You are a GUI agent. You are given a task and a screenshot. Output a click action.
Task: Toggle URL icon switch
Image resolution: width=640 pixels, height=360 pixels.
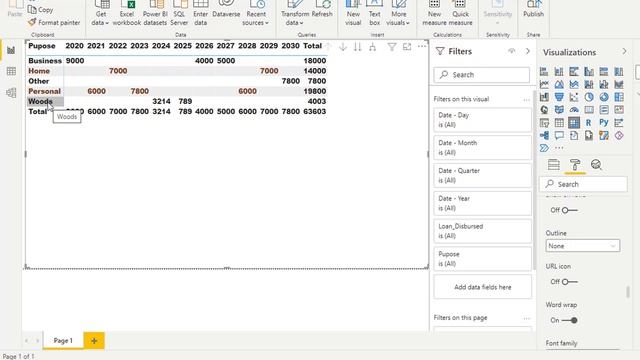click(569, 282)
